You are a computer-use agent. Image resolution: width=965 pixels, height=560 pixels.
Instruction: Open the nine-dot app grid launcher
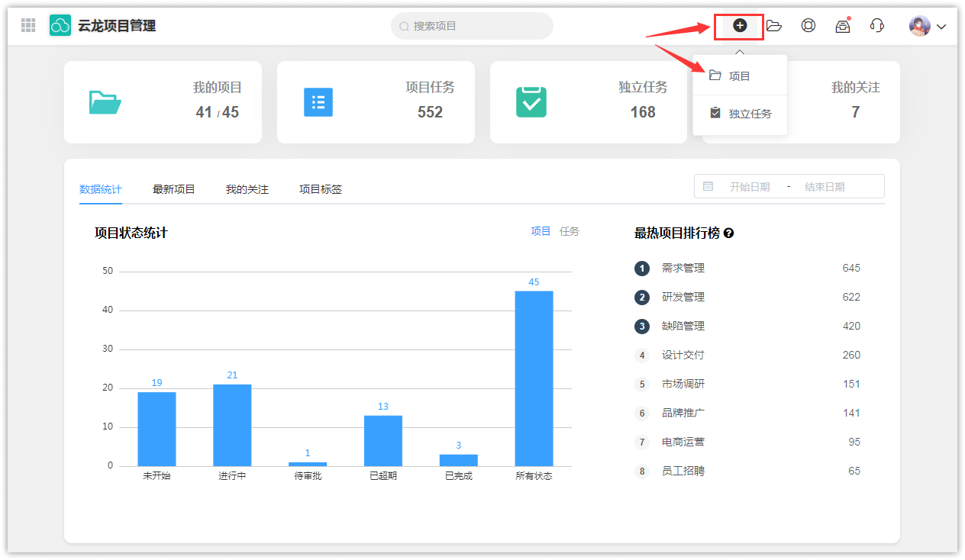[x=28, y=26]
